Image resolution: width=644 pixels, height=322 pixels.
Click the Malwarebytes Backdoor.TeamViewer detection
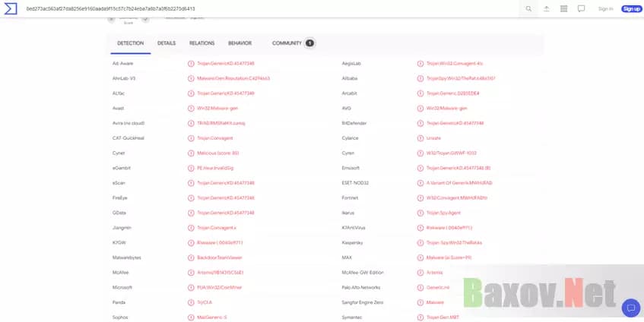226,257
